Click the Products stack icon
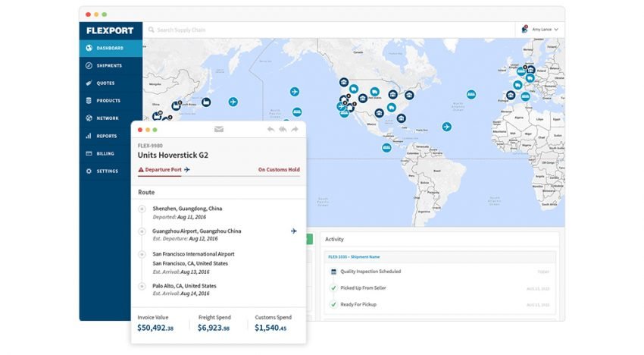Viewport: 644px width, 355px height. (x=89, y=100)
